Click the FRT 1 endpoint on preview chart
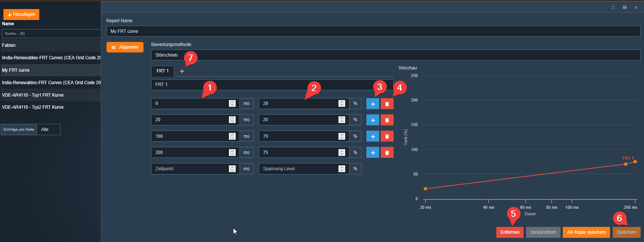The height and width of the screenshot is (242, 644). point(635,162)
